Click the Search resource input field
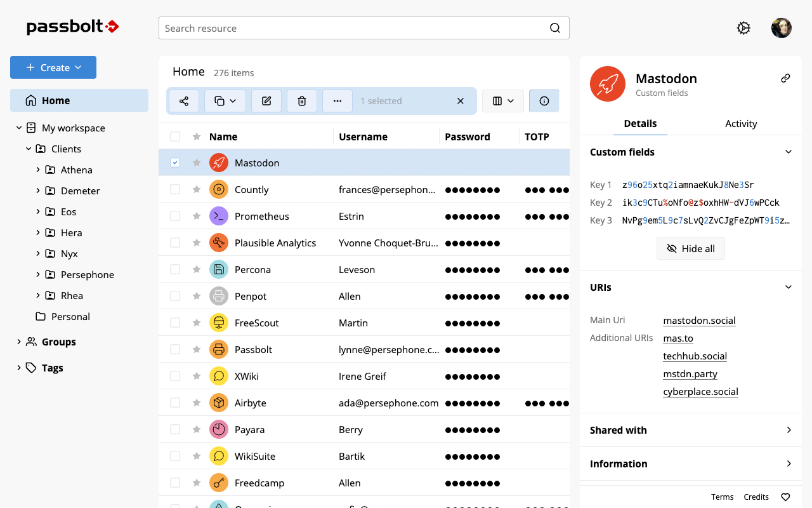Viewport: 812px width, 508px height. click(364, 28)
